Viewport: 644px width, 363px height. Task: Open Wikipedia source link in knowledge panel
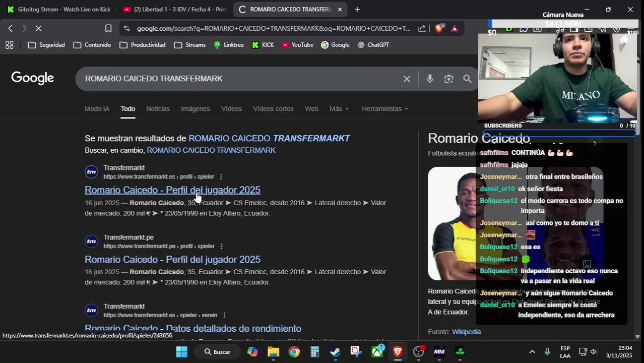[x=466, y=332]
